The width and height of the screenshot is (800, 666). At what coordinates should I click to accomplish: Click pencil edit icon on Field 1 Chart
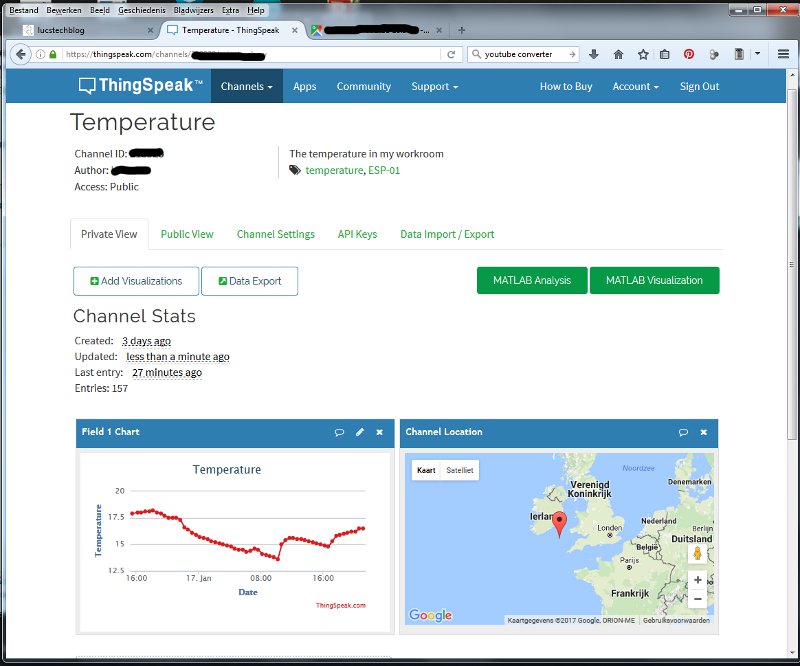[360, 432]
